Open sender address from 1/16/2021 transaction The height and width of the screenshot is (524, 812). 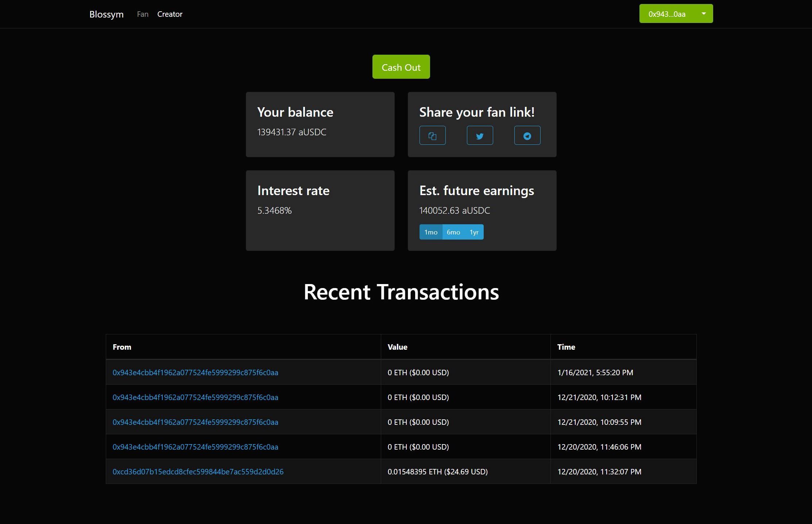195,372
